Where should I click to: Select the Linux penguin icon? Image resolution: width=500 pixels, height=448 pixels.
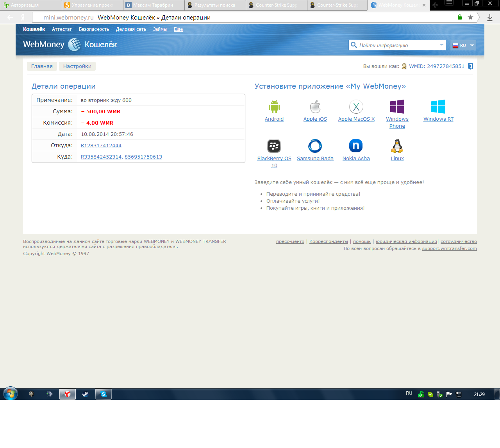coord(397,146)
